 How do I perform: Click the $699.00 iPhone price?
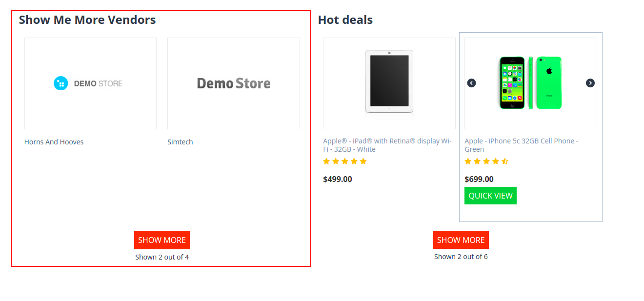(479, 179)
